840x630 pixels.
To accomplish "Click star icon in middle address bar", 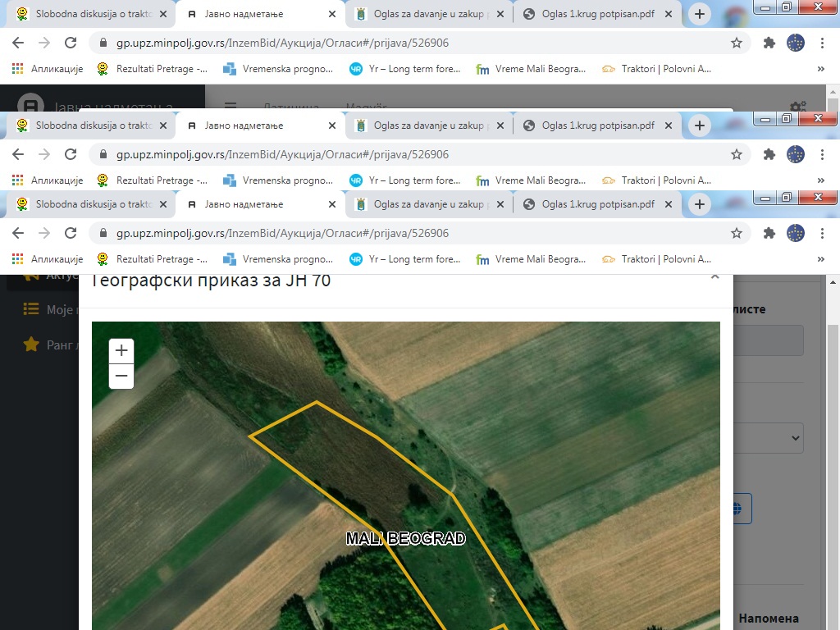I will 737,154.
